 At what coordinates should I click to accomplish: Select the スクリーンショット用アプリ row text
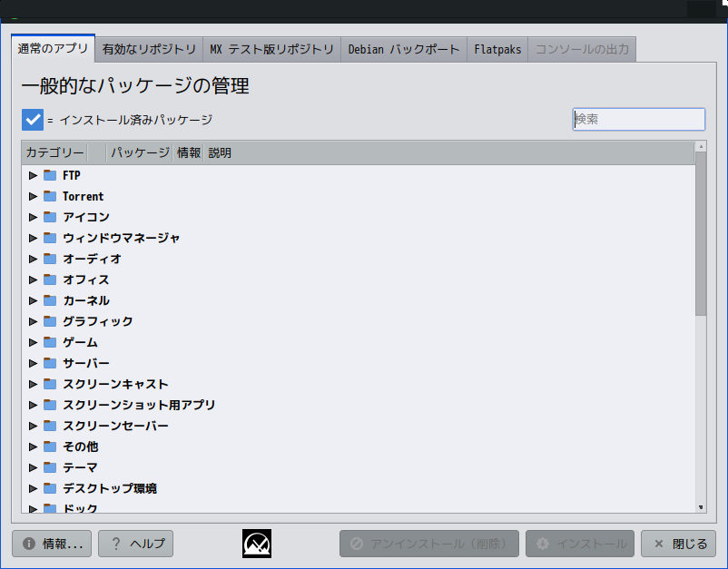139,405
